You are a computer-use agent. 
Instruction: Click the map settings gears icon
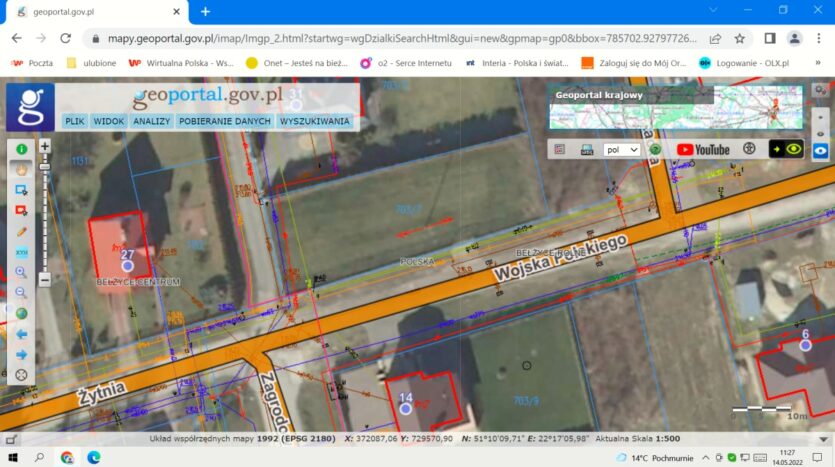click(821, 89)
